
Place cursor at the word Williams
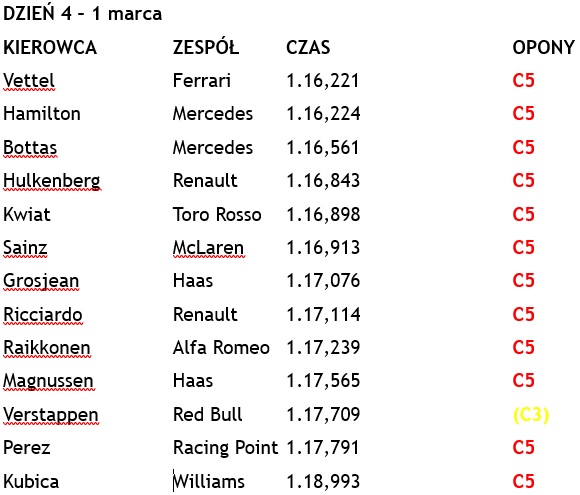click(x=209, y=482)
